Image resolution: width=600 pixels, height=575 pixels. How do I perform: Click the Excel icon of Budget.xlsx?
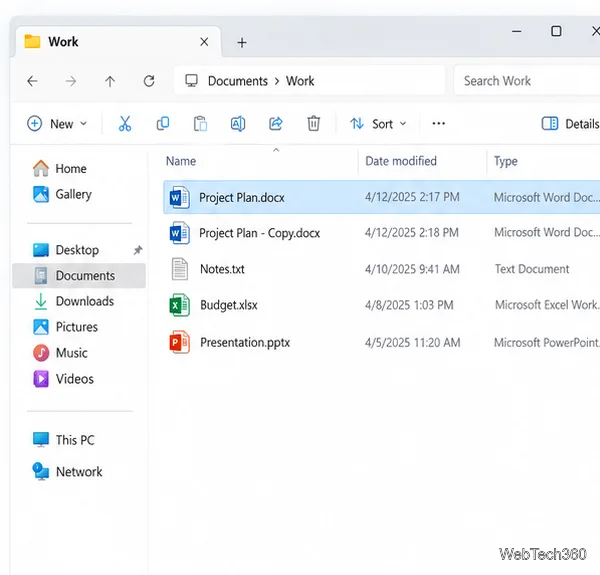click(179, 305)
